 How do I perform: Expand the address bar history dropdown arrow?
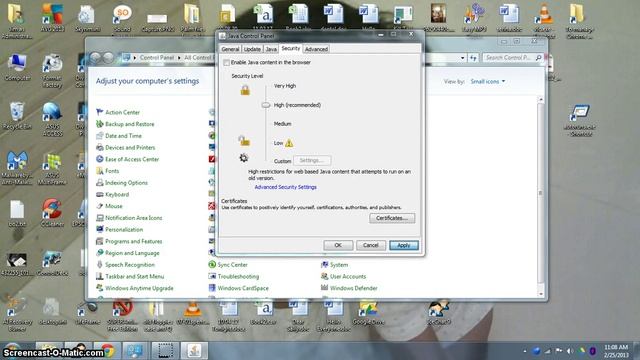tap(462, 58)
